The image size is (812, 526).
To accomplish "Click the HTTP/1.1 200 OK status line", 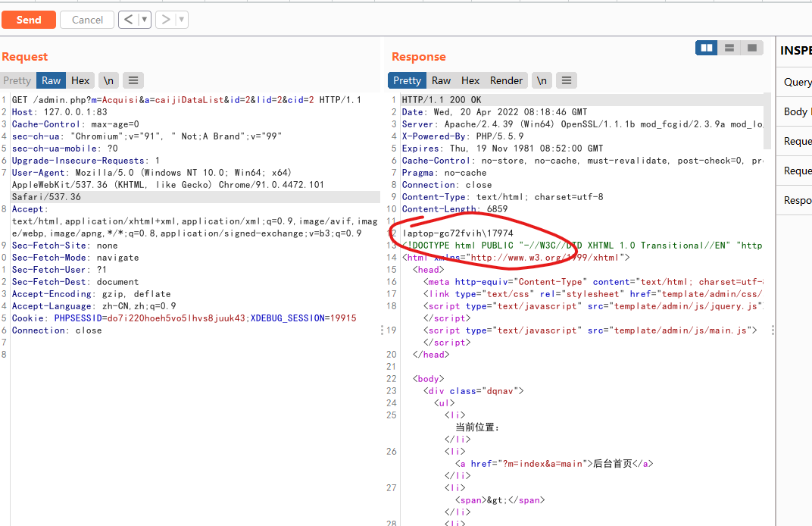I will pos(442,99).
